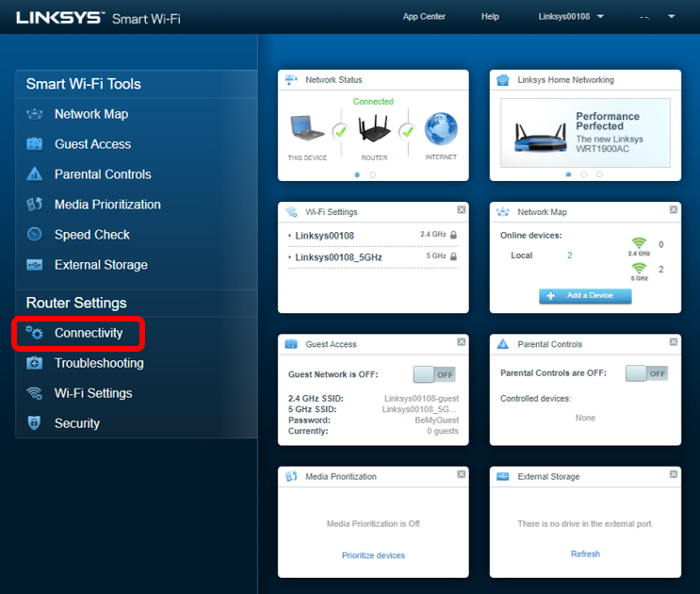This screenshot has height=594, width=700.
Task: Close the Network Map widget
Action: [674, 210]
